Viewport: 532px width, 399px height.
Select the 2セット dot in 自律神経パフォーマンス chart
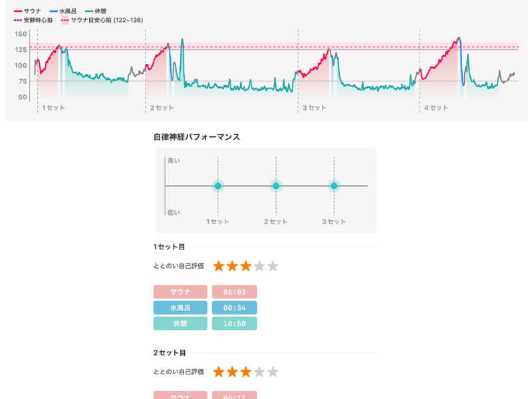[276, 186]
